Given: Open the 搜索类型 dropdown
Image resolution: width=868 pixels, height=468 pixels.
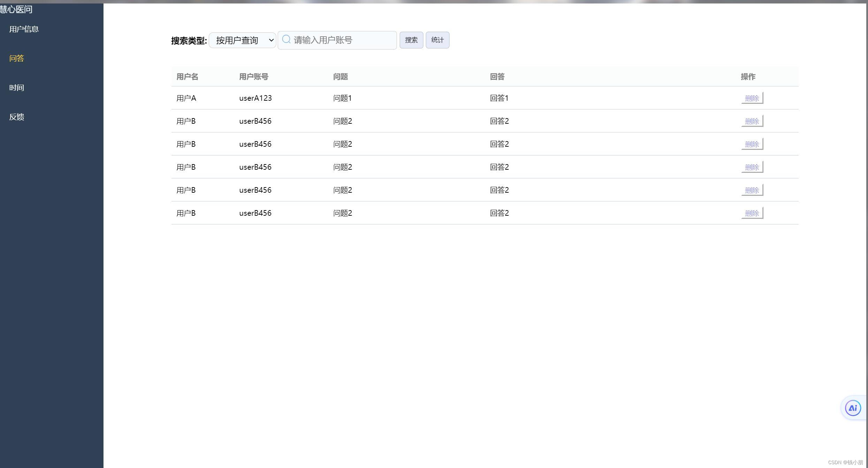Looking at the screenshot, I should 243,40.
